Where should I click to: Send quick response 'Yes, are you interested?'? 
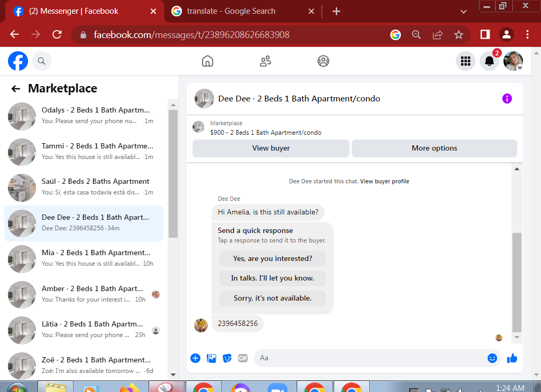tap(272, 258)
